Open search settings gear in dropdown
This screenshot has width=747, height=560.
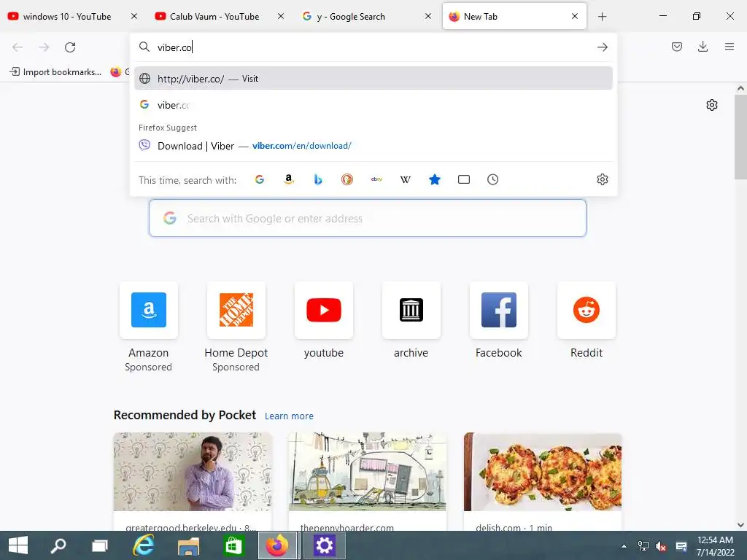602,179
